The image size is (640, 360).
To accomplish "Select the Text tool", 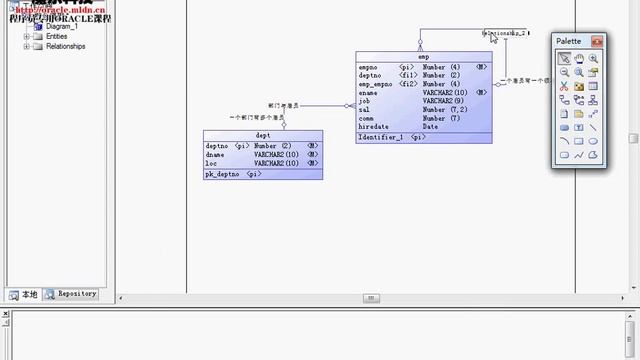I will (x=579, y=128).
